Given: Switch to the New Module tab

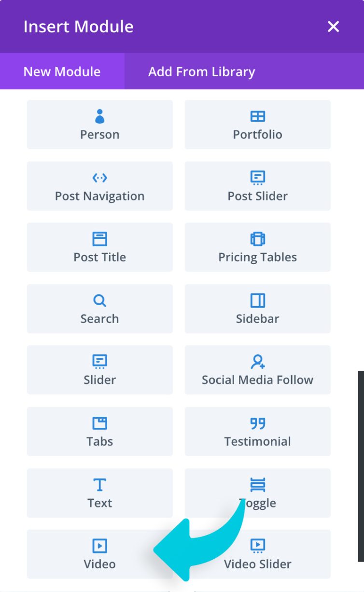Looking at the screenshot, I should click(x=62, y=71).
